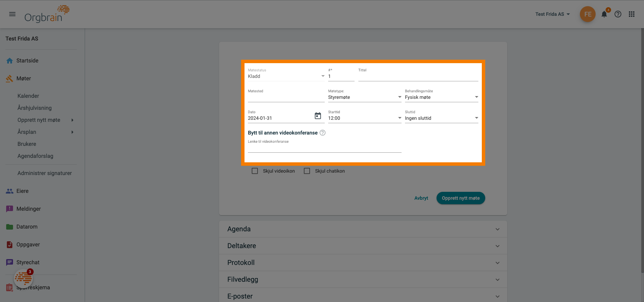
Task: Open Administrer signaturer in the sidebar
Action: 45,173
